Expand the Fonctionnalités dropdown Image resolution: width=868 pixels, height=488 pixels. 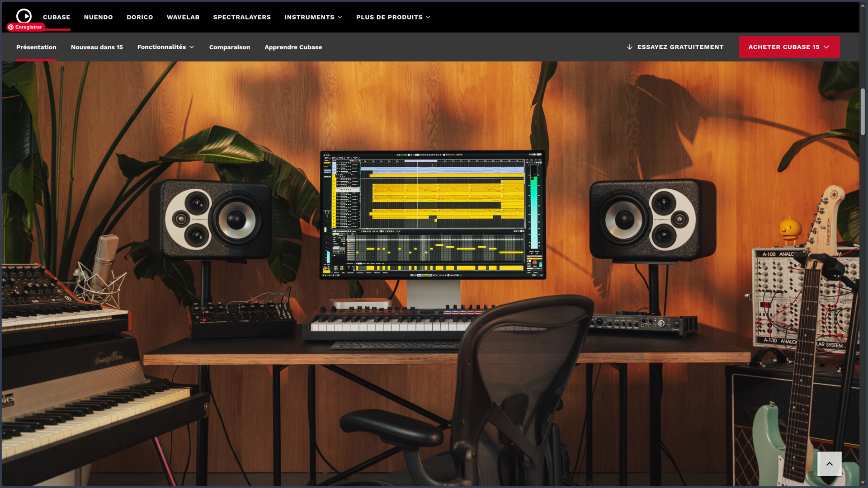tap(166, 47)
